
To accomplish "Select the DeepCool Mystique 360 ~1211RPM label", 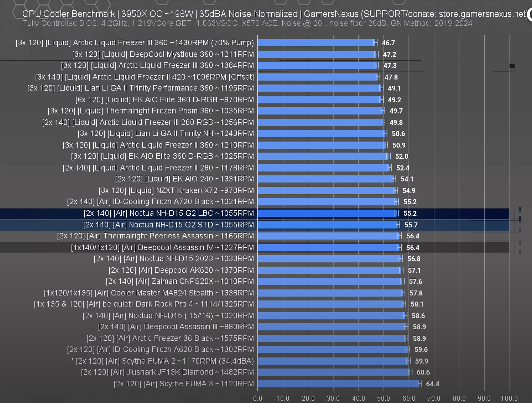I will [x=163, y=54].
